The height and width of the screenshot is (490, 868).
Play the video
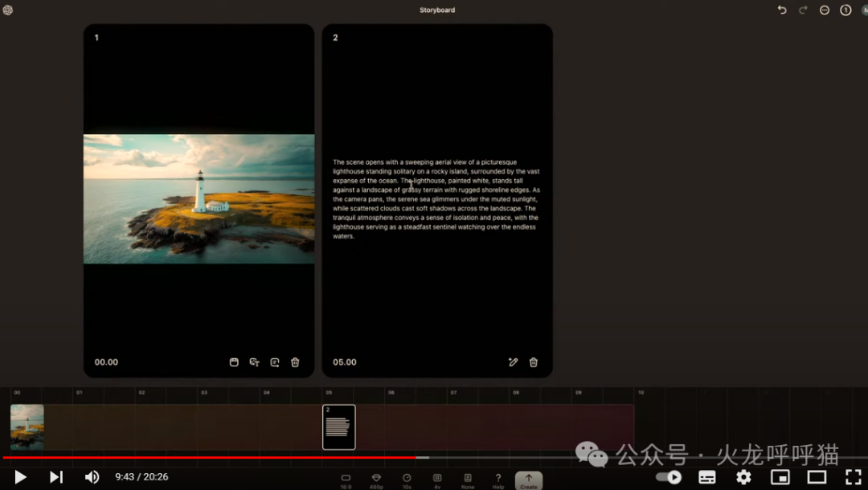pos(20,476)
